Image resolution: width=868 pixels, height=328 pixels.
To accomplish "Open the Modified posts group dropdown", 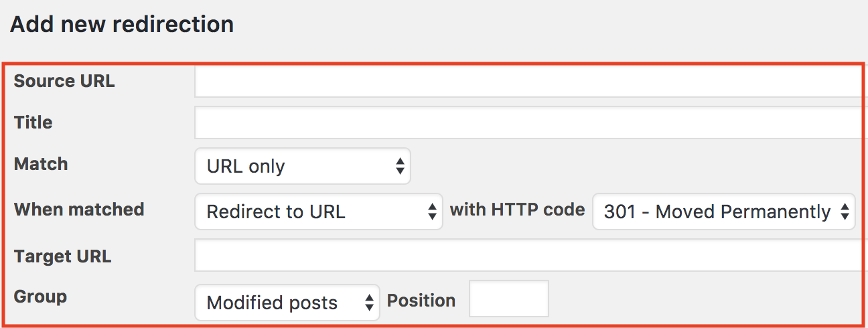I will 286,303.
